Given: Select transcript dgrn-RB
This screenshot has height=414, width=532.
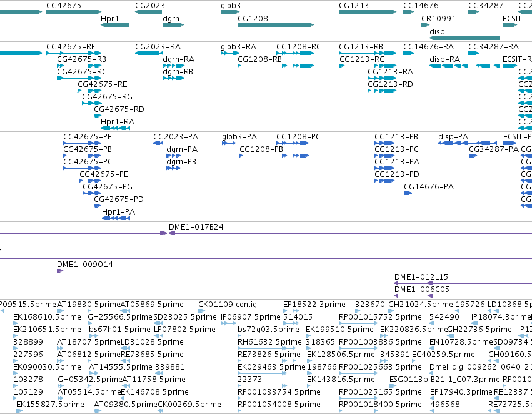Looking at the screenshot, I should [x=178, y=71].
